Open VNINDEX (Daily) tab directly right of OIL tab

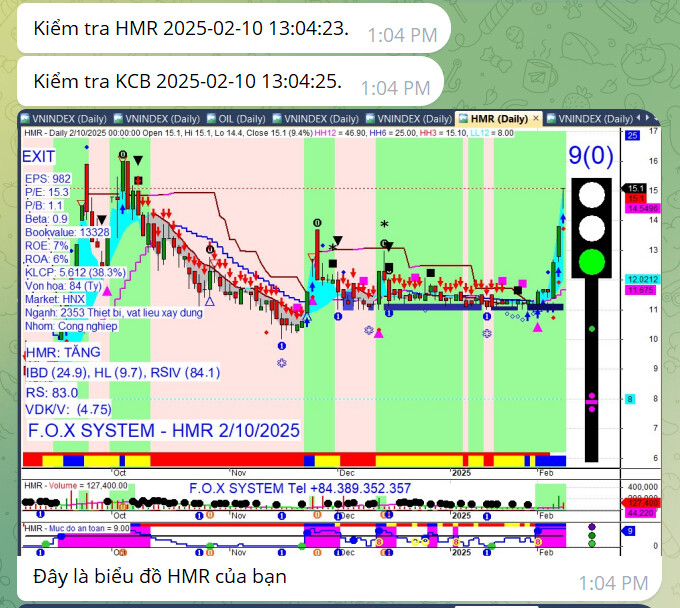click(316, 119)
